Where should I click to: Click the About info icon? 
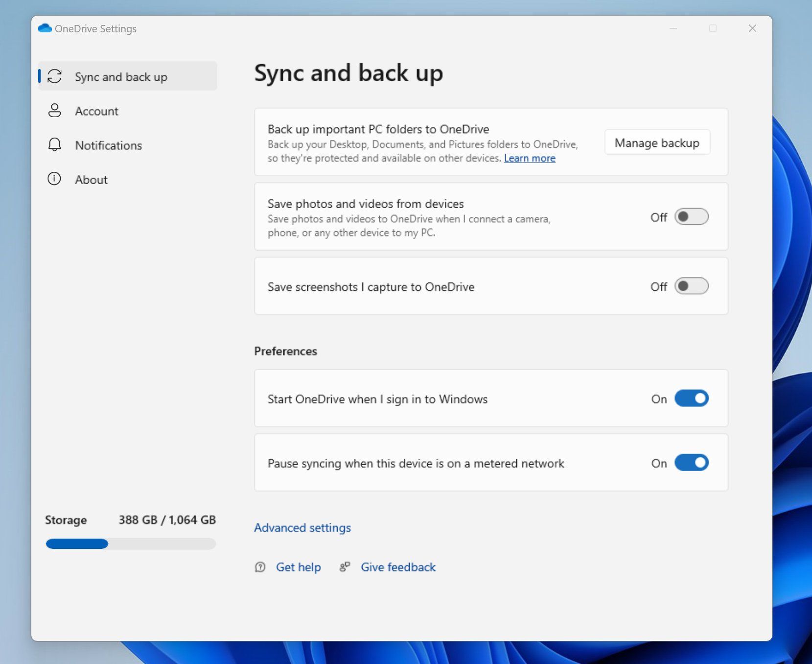(54, 179)
